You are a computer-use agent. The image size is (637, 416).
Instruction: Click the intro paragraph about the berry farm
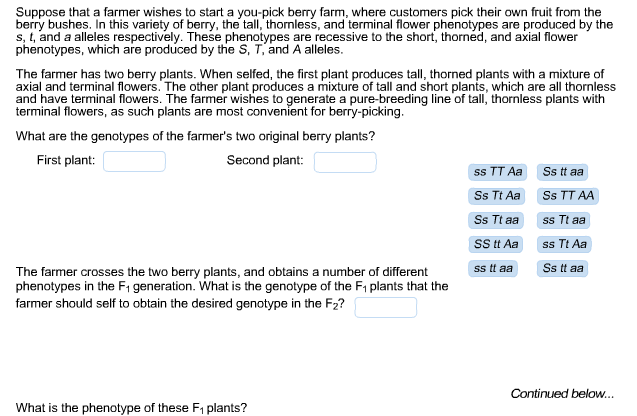pyautogui.click(x=314, y=31)
